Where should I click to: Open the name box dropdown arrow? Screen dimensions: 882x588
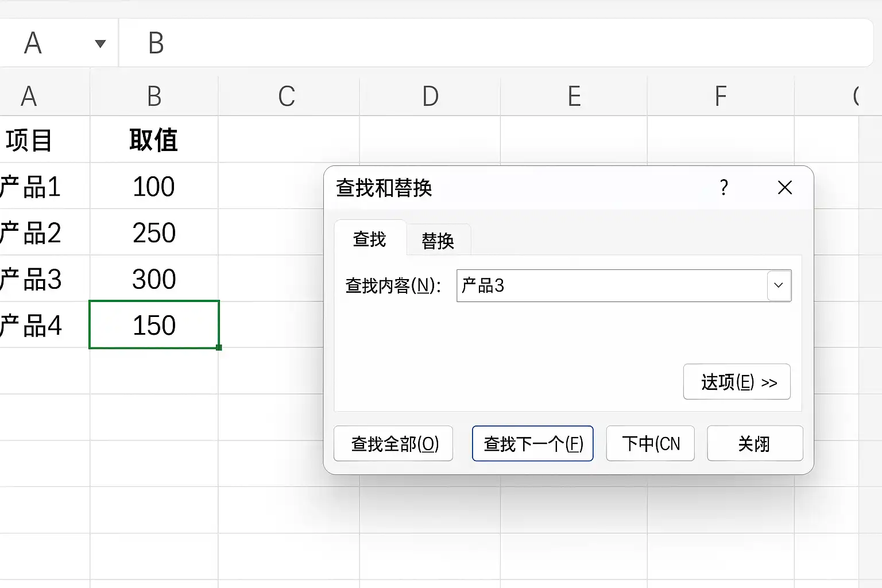pos(100,44)
